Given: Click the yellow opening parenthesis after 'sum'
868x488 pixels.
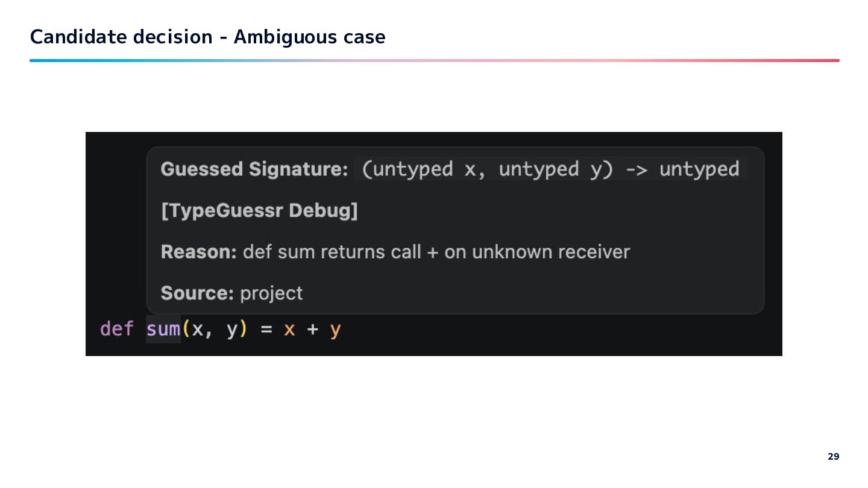Looking at the screenshot, I should pyautogui.click(x=186, y=330).
